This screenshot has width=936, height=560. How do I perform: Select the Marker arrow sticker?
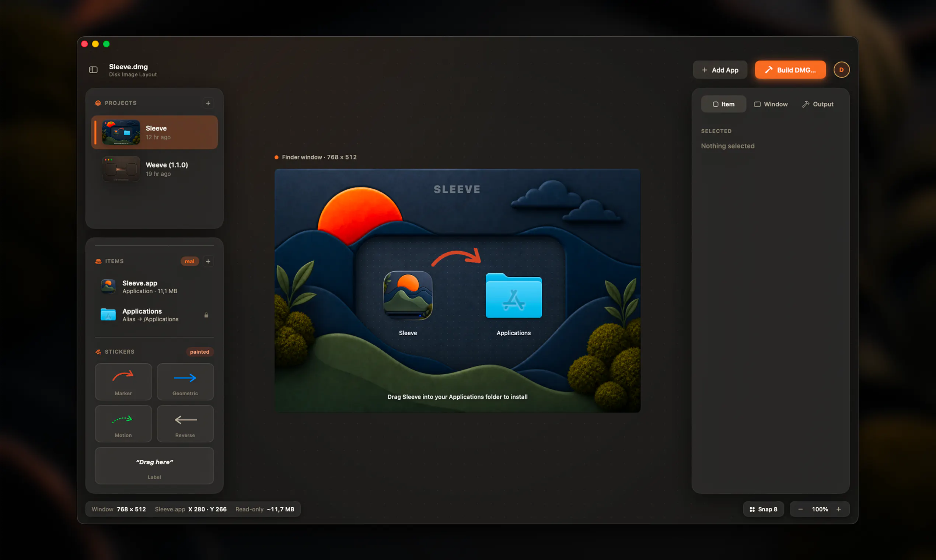coord(123,382)
